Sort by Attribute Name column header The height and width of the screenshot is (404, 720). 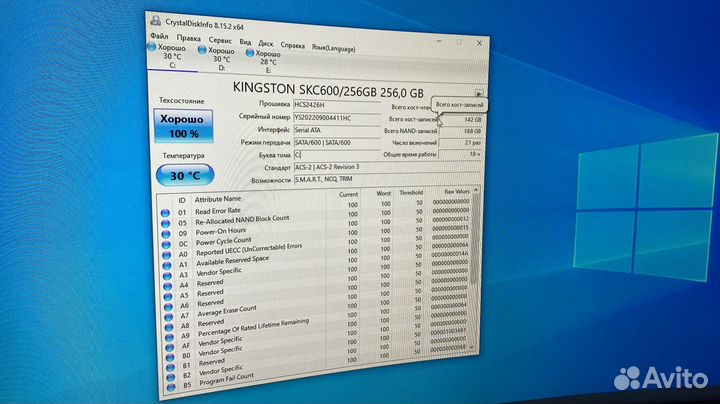click(x=218, y=199)
